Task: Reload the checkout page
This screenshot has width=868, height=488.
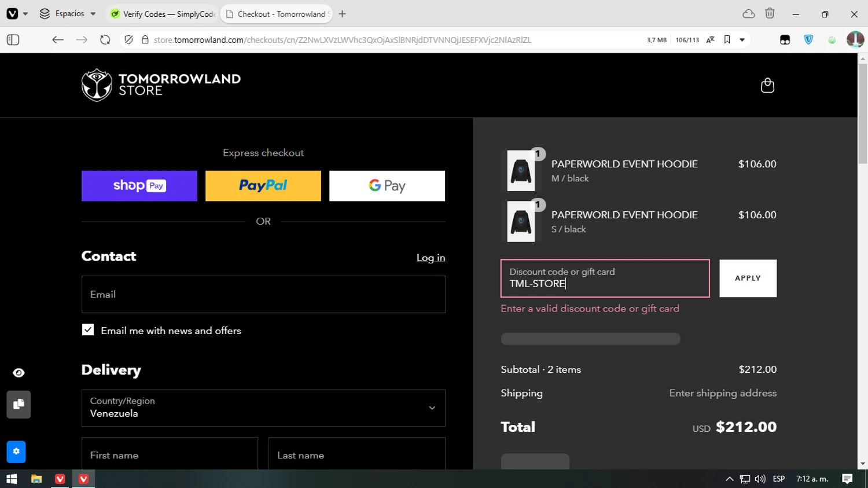Action: click(105, 40)
